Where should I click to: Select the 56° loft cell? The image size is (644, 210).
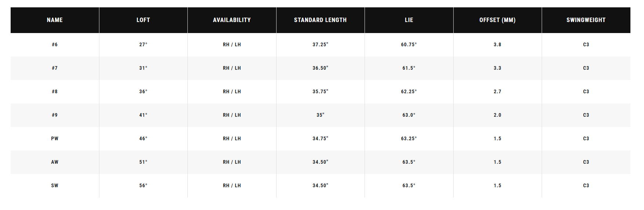point(143,186)
